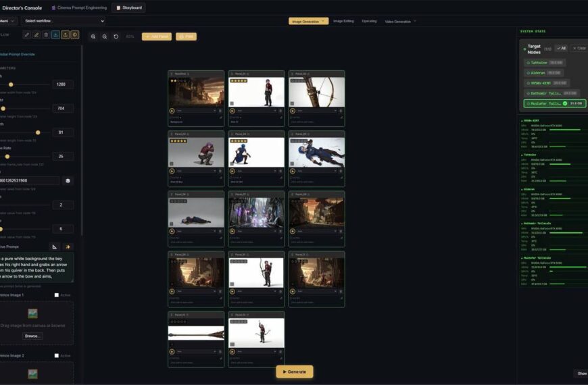Click the trash icon in workflow toolbar
588x385 pixels.
[46, 34]
